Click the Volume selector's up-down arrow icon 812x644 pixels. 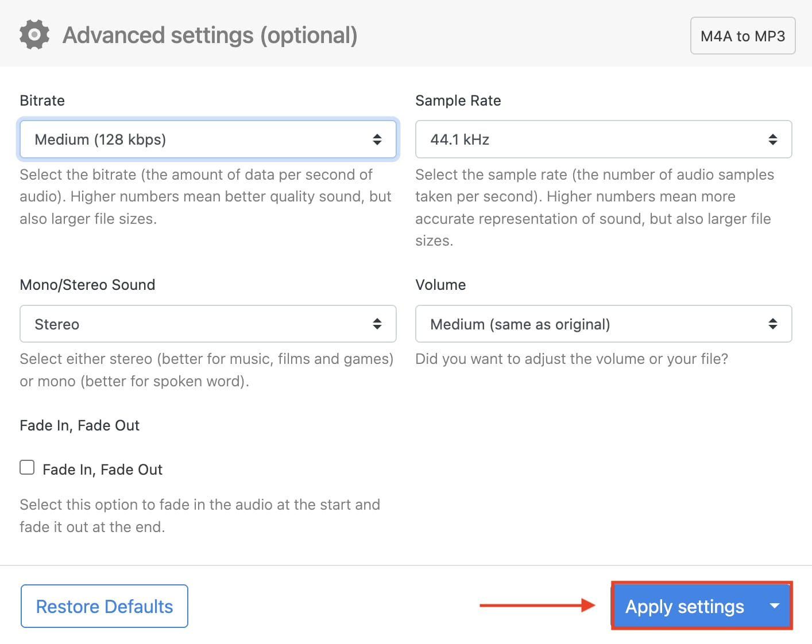click(773, 324)
